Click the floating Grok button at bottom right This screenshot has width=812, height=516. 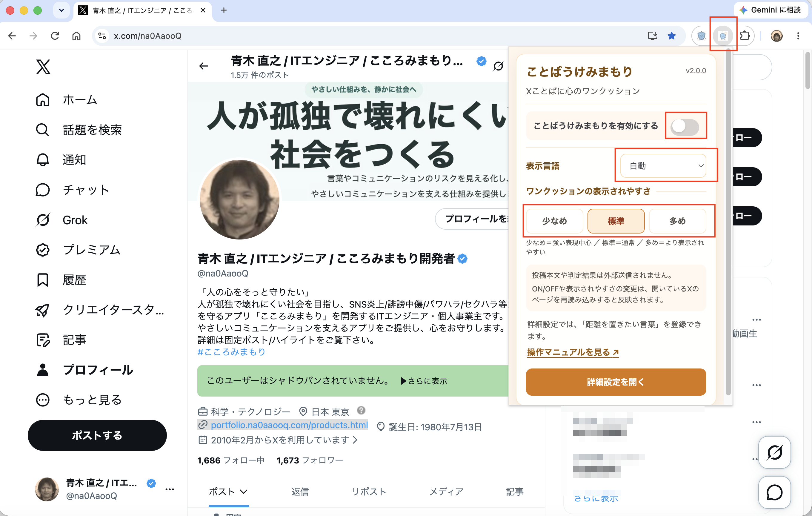coord(775,452)
